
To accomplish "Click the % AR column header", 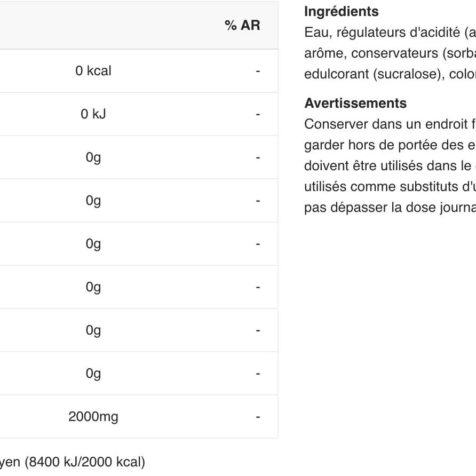I will [x=242, y=25].
